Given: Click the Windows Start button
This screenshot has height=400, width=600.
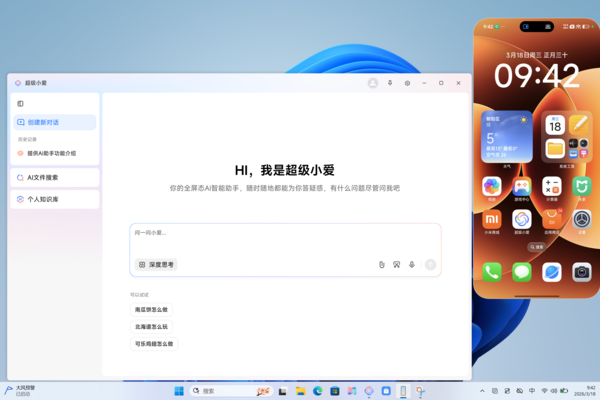Looking at the screenshot, I should (x=179, y=391).
